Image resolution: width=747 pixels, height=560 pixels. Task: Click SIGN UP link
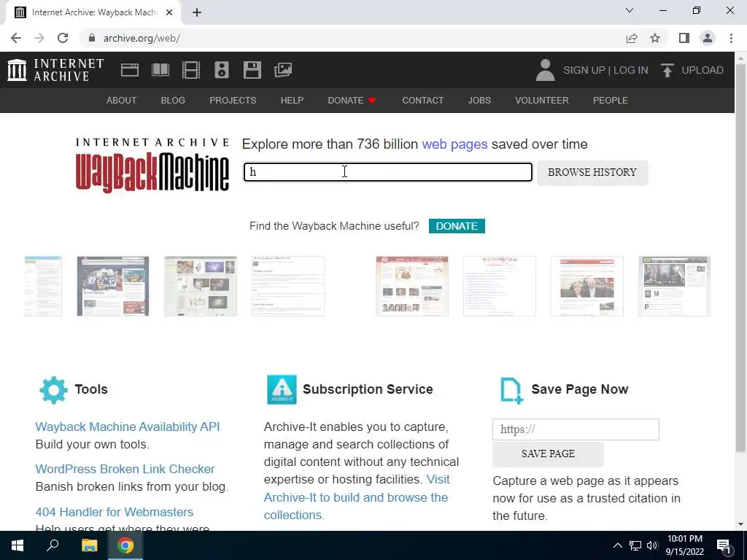(584, 70)
